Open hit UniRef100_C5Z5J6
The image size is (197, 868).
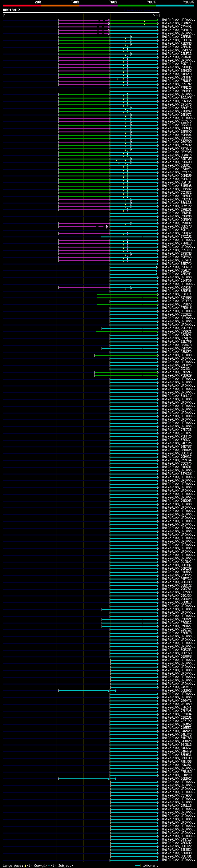click(176, 121)
